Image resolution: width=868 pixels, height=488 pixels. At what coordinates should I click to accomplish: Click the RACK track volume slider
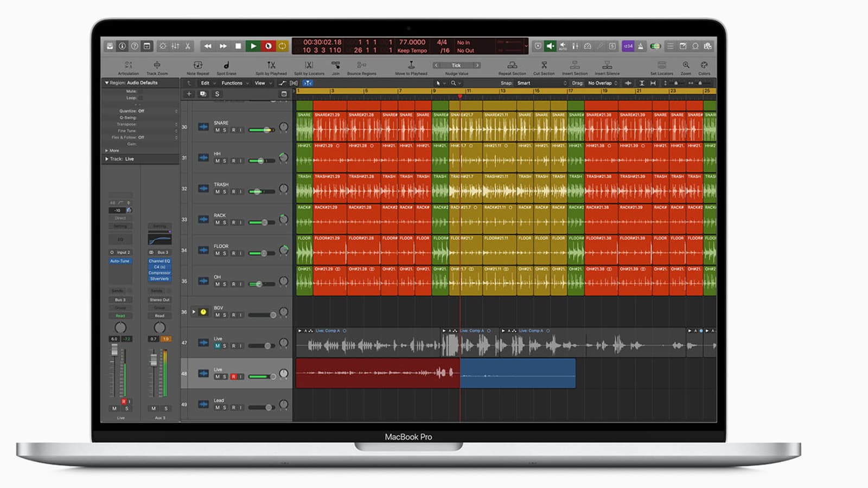[262, 222]
